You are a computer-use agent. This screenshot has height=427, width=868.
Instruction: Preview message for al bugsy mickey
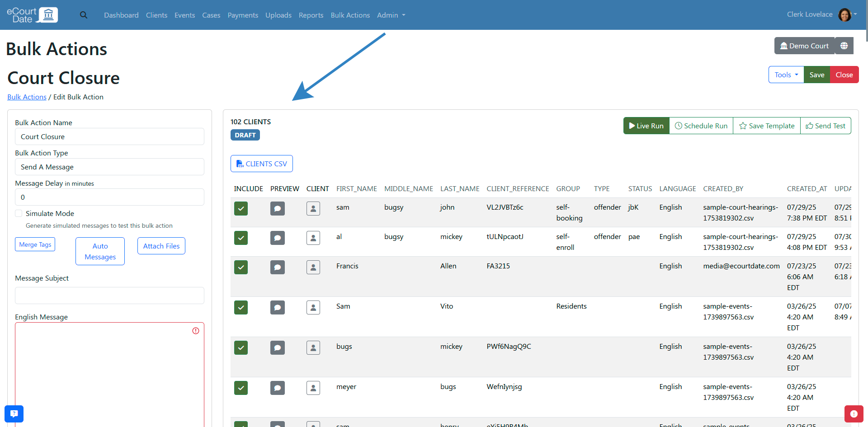[x=278, y=238]
